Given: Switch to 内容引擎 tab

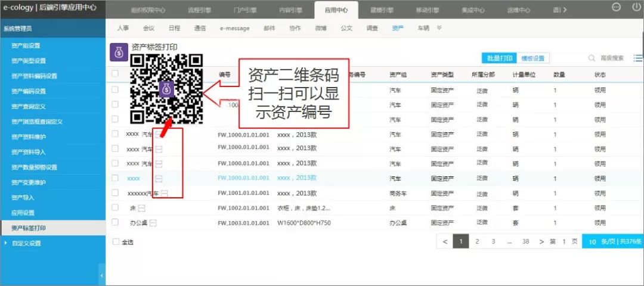Looking at the screenshot, I should pyautogui.click(x=290, y=10).
